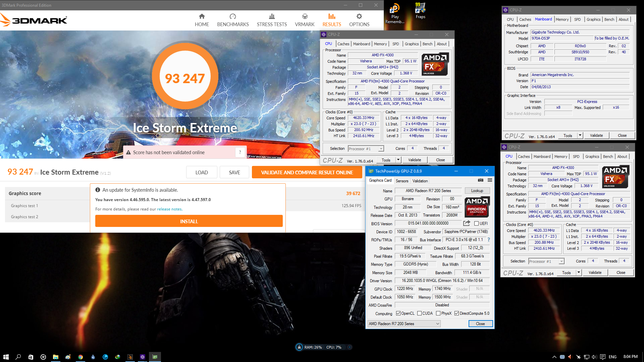Switch to Sensors tab in GPU-Z
The image size is (644, 362).
[x=402, y=181]
